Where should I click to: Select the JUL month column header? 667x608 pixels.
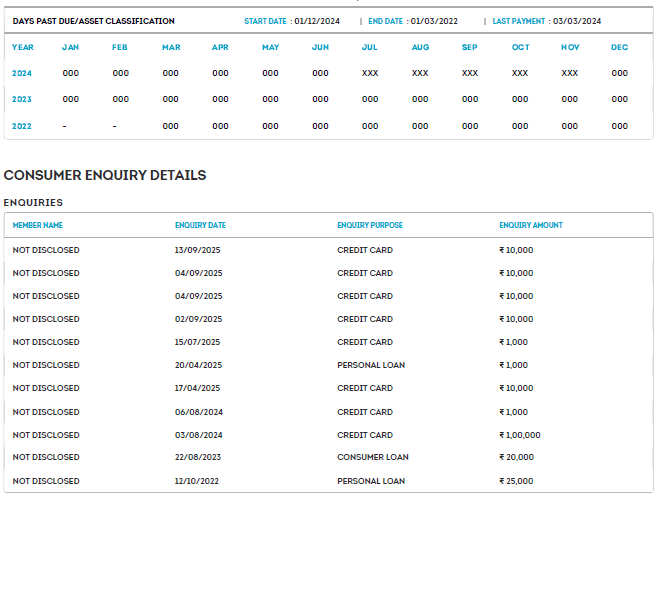pos(370,47)
